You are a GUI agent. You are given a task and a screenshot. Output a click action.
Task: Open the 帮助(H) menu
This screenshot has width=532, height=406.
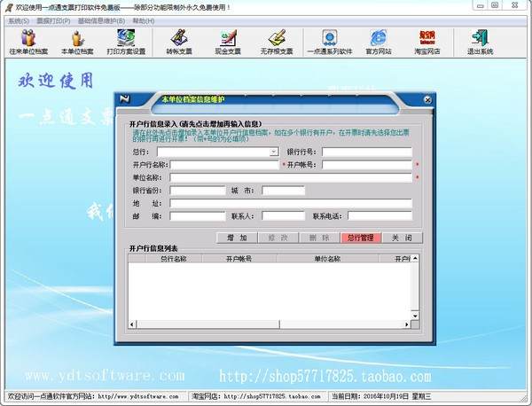(143, 21)
